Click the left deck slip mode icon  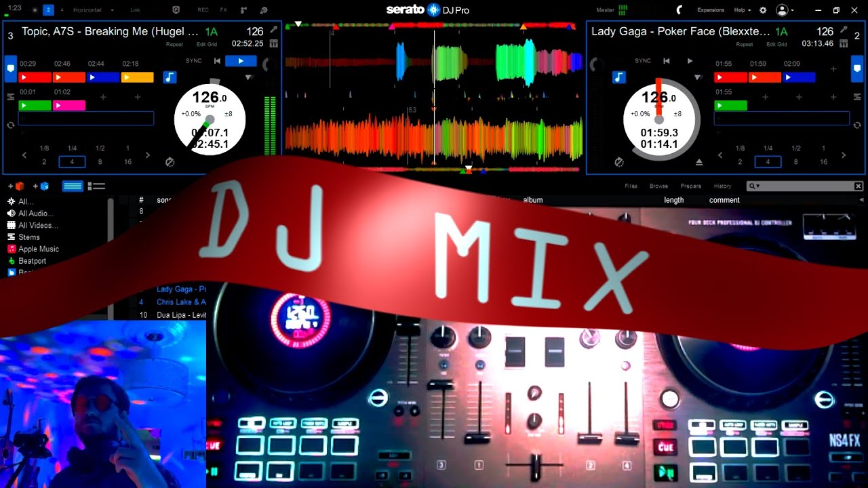(170, 162)
